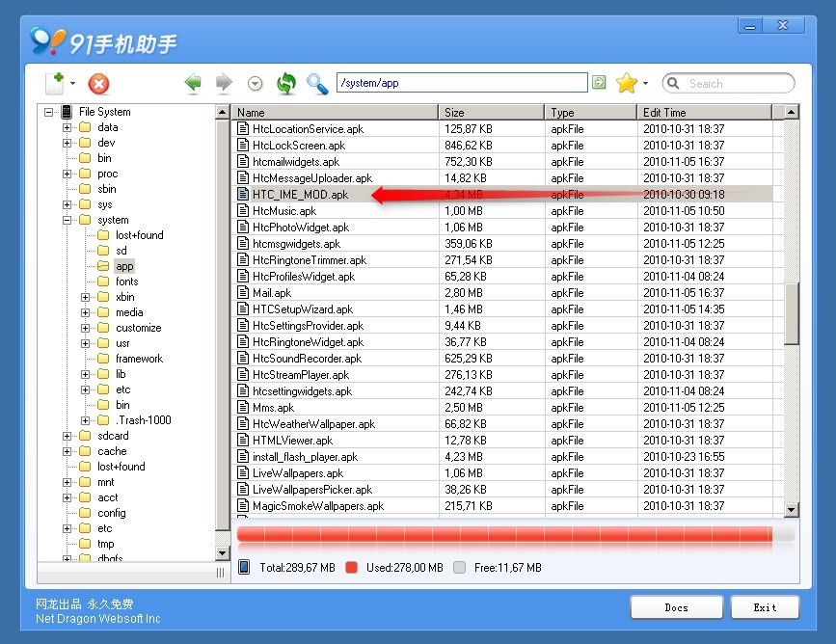This screenshot has height=644, width=836.
Task: Open the favorites dropdown arrow
Action: (645, 83)
